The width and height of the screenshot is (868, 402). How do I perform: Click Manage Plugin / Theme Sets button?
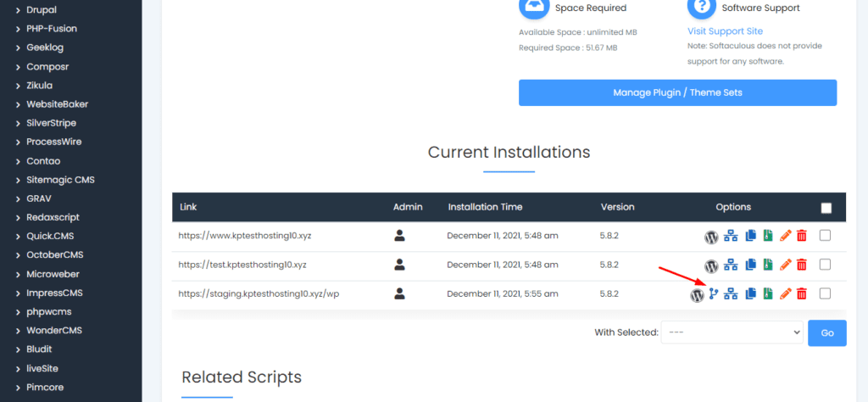coord(677,92)
